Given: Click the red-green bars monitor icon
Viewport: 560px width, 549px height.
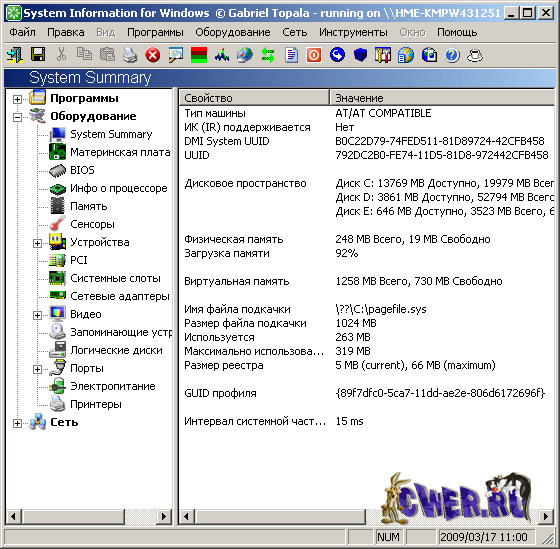Looking at the screenshot, I should tap(199, 55).
